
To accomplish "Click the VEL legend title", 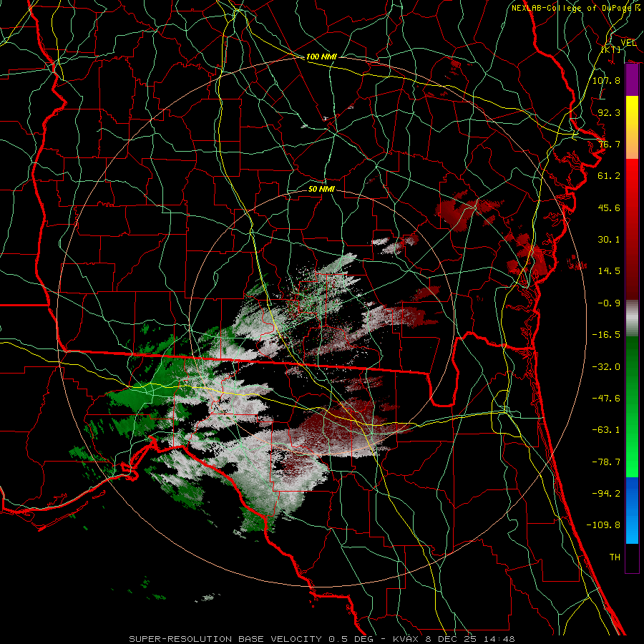I will click(628, 43).
